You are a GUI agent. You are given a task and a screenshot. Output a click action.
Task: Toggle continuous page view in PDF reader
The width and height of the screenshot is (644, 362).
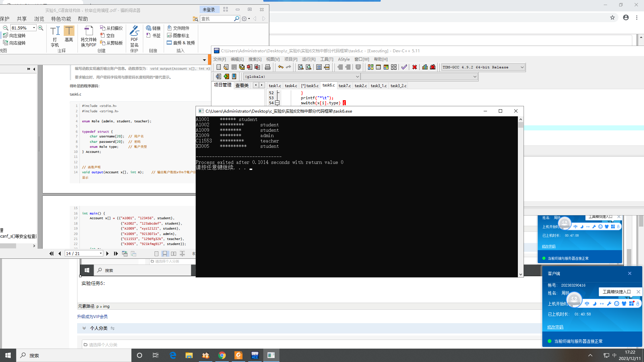(165, 254)
